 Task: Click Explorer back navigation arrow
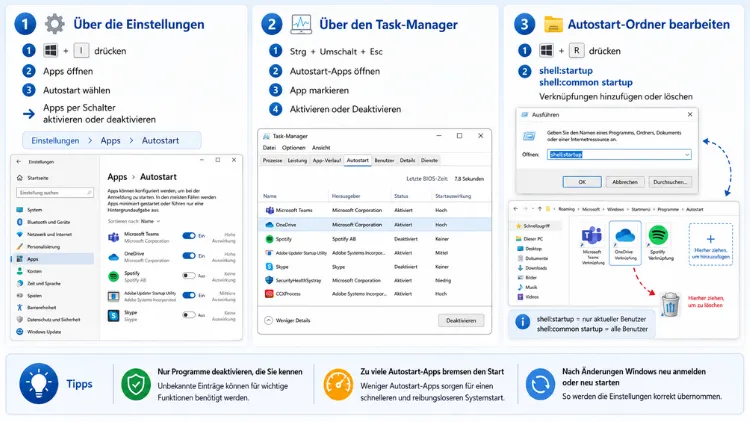pos(516,209)
